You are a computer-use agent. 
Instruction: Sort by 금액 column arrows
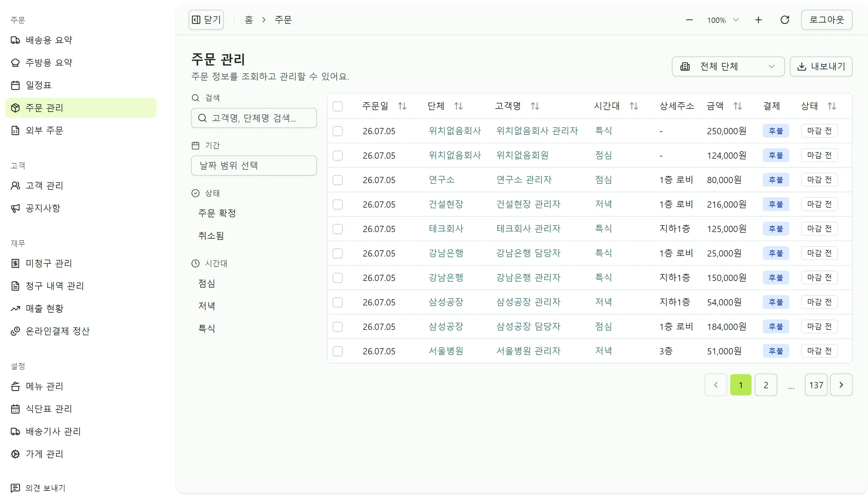click(x=737, y=106)
